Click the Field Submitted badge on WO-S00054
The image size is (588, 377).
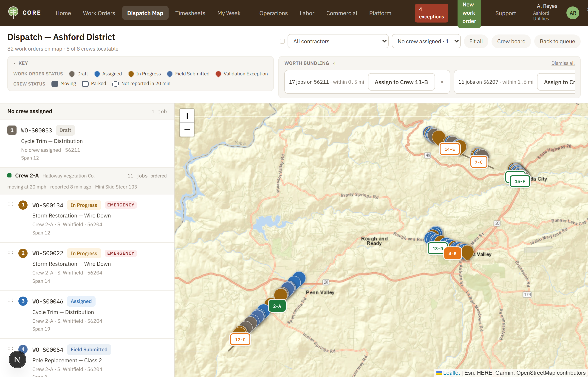point(89,350)
